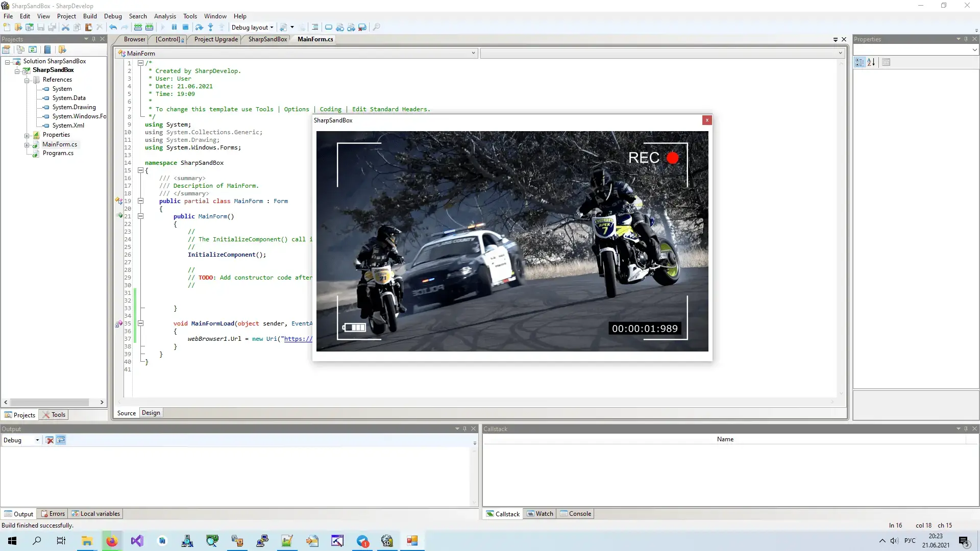Toggle auto-hide pin on Properties panel
The height and width of the screenshot is (551, 980).
coord(966,39)
